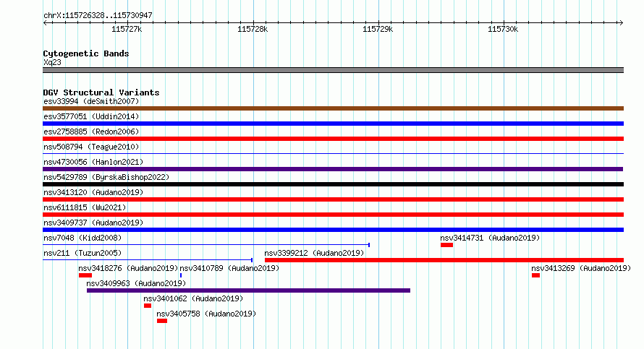This screenshot has width=644, height=349.
Task: Click the nsv4730056 (Hanlon2021) label
Action: 93,162
